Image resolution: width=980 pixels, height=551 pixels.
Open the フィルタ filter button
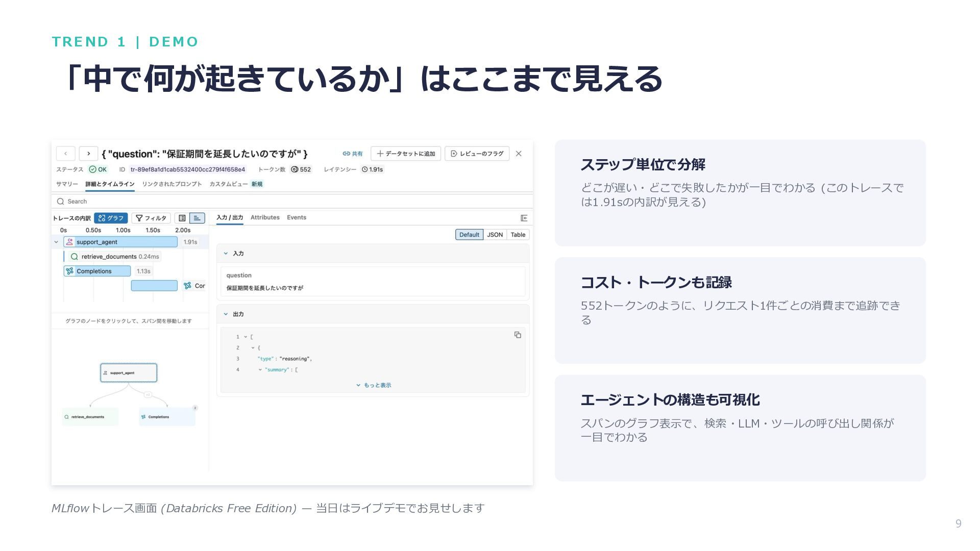(x=151, y=218)
